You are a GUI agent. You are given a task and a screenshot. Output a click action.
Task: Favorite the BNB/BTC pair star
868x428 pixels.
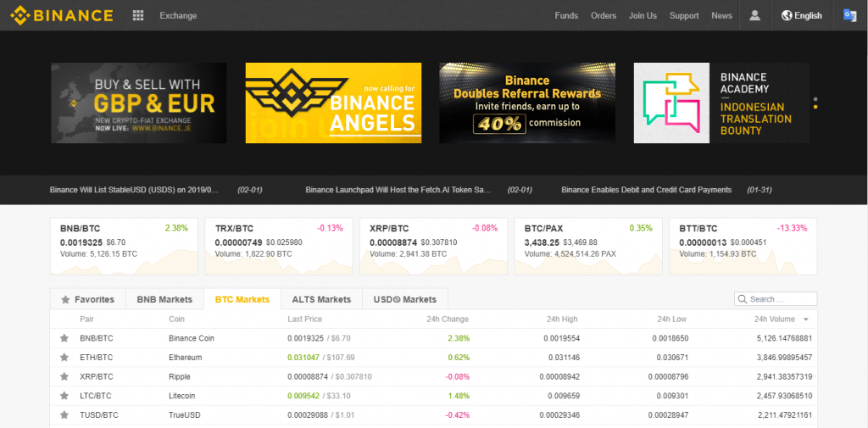pyautogui.click(x=64, y=338)
